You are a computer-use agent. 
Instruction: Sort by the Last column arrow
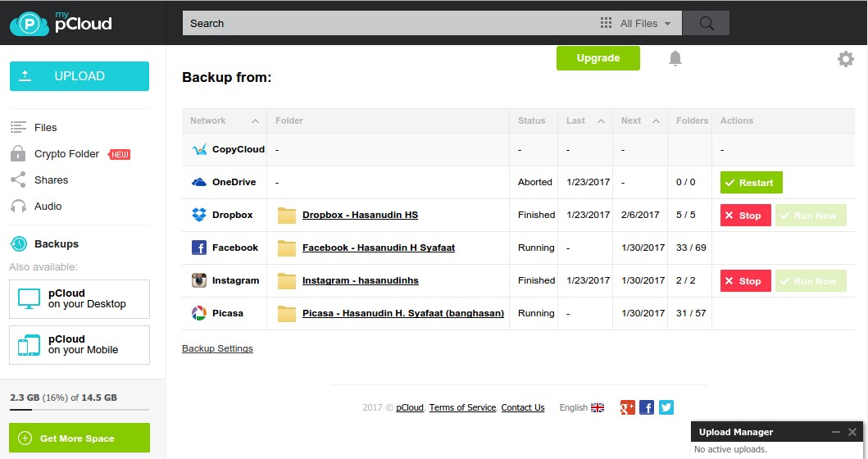(x=601, y=121)
